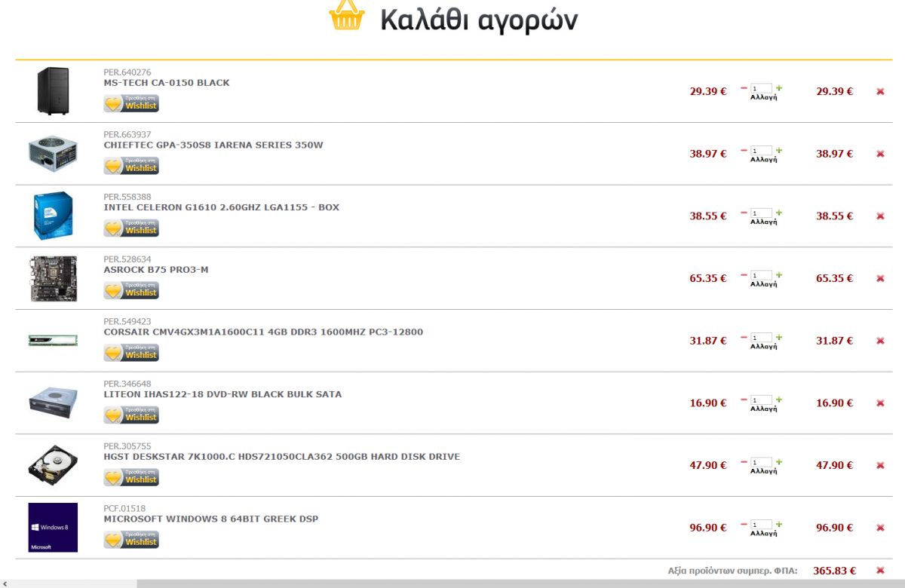This screenshot has height=588, width=905.
Task: Focus quantity field for CORSAIR memory
Action: point(762,338)
